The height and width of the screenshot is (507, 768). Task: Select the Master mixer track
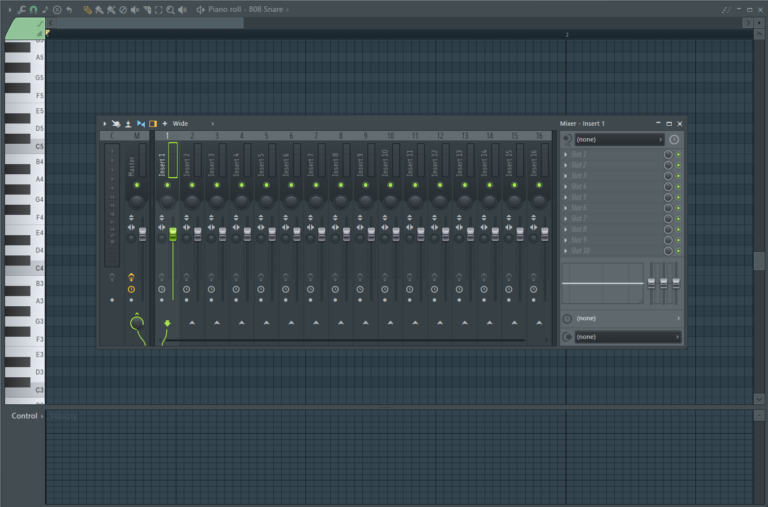coord(131,166)
